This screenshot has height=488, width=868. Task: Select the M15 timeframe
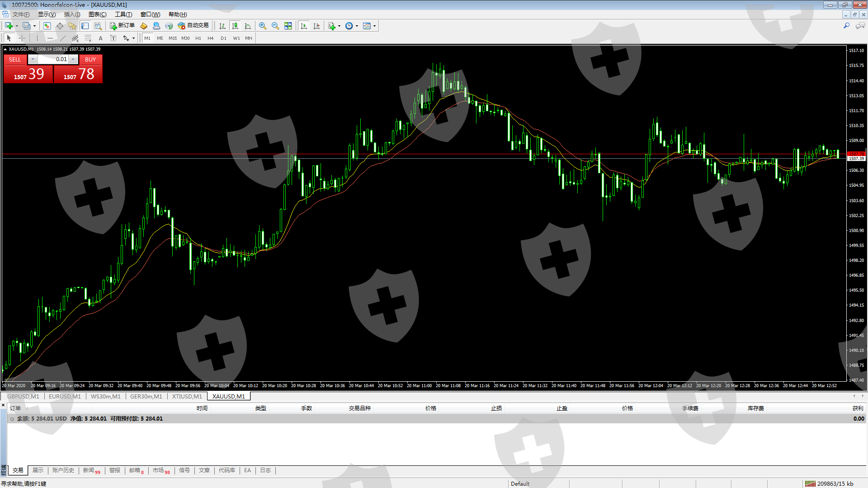[173, 38]
